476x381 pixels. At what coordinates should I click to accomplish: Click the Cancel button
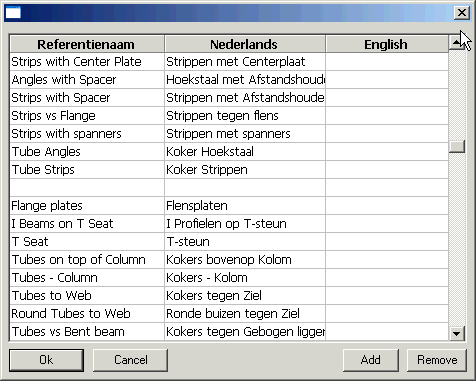[x=130, y=360]
